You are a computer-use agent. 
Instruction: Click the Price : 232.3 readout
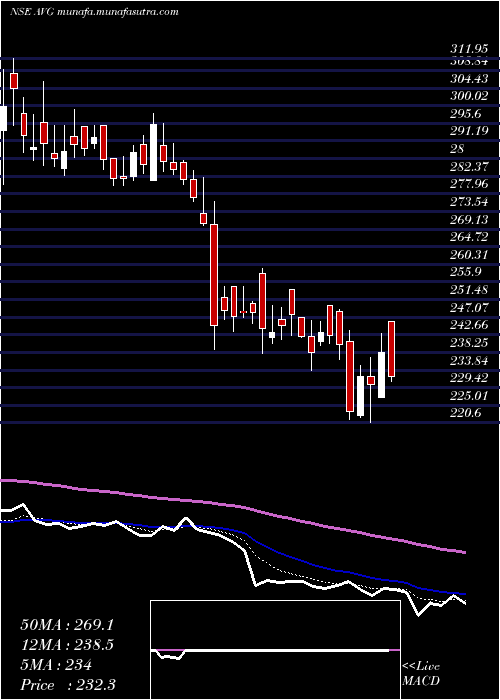point(68,685)
